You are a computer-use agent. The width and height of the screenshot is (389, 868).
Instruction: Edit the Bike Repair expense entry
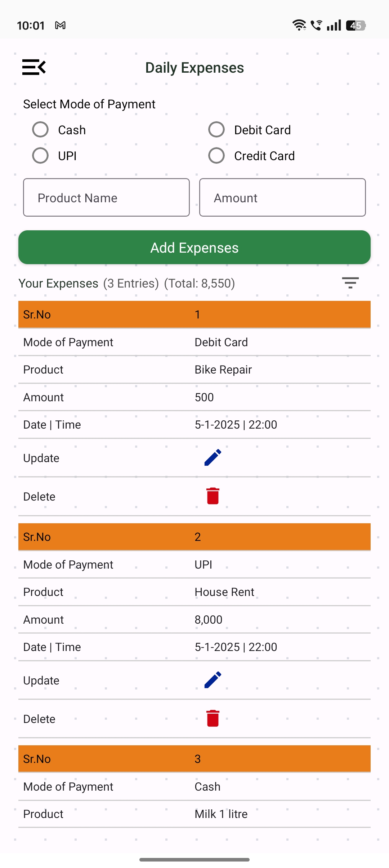[213, 458]
